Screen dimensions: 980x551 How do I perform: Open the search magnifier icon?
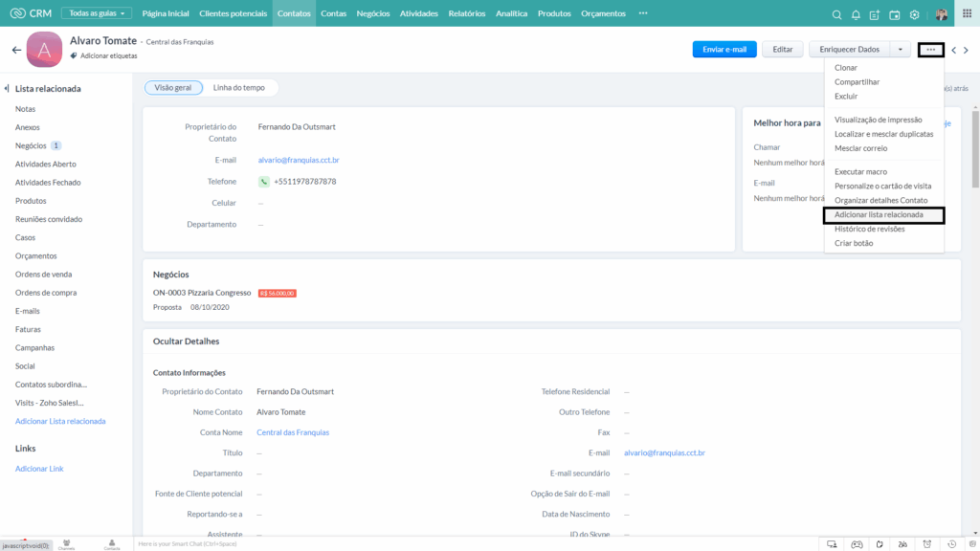pyautogui.click(x=836, y=14)
